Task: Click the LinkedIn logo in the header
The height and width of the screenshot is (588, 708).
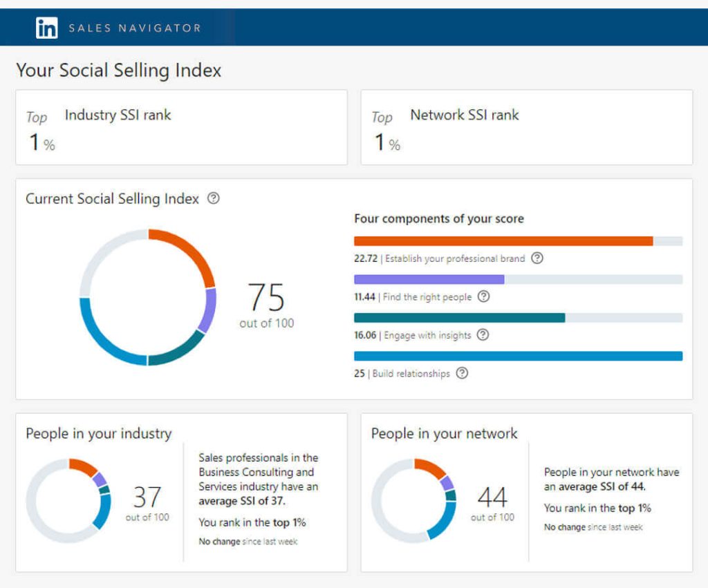Action: (x=47, y=28)
